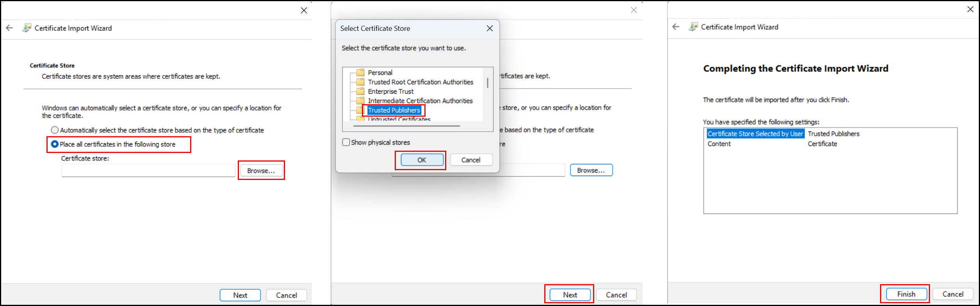This screenshot has width=980, height=306.
Task: Click the empty Certificate store text field
Action: [148, 171]
